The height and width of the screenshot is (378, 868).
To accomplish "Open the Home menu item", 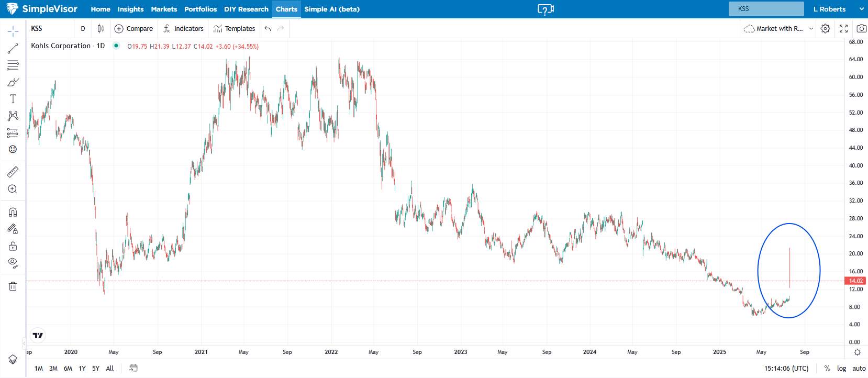I will pos(101,9).
